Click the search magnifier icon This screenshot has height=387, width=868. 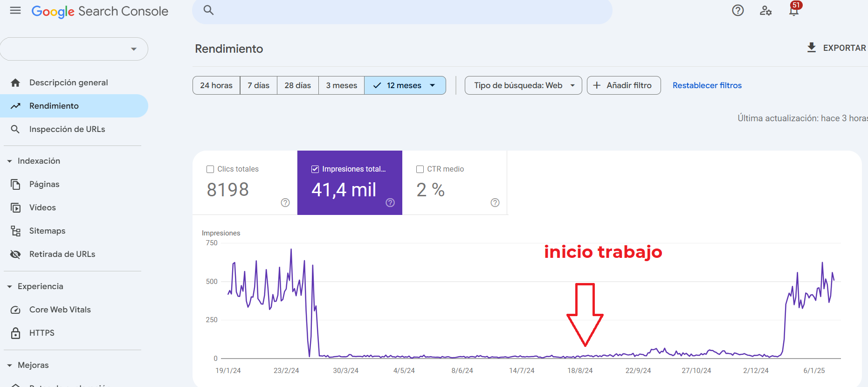click(208, 10)
